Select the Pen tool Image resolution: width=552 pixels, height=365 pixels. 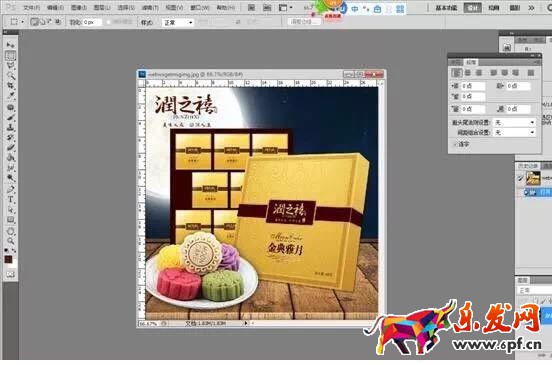(11, 190)
